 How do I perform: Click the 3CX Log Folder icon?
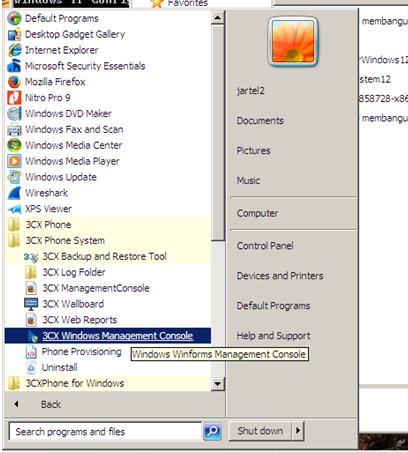tap(31, 272)
